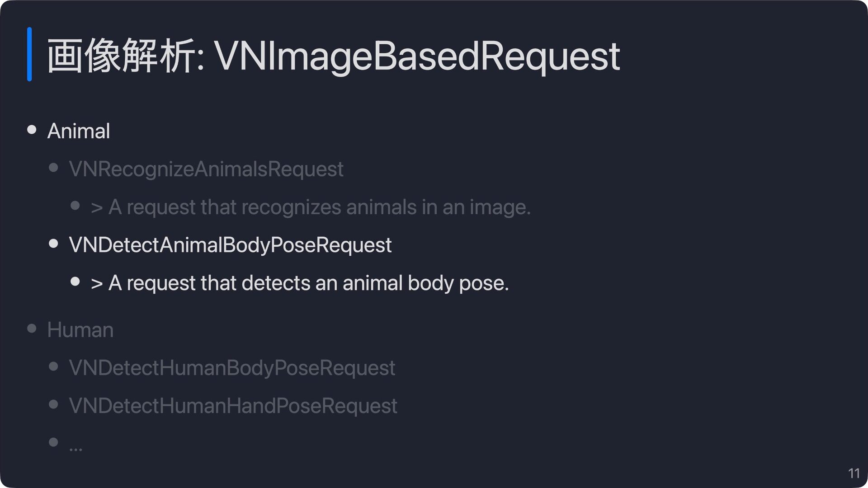Click the blue accent bar beside title
Image resolution: width=868 pixels, height=488 pixels.
pyautogui.click(x=29, y=54)
